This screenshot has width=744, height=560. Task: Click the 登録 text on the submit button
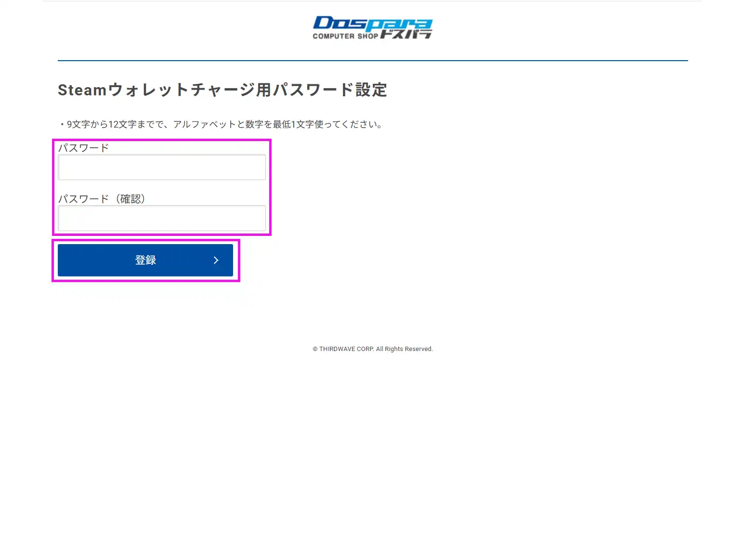(x=145, y=260)
